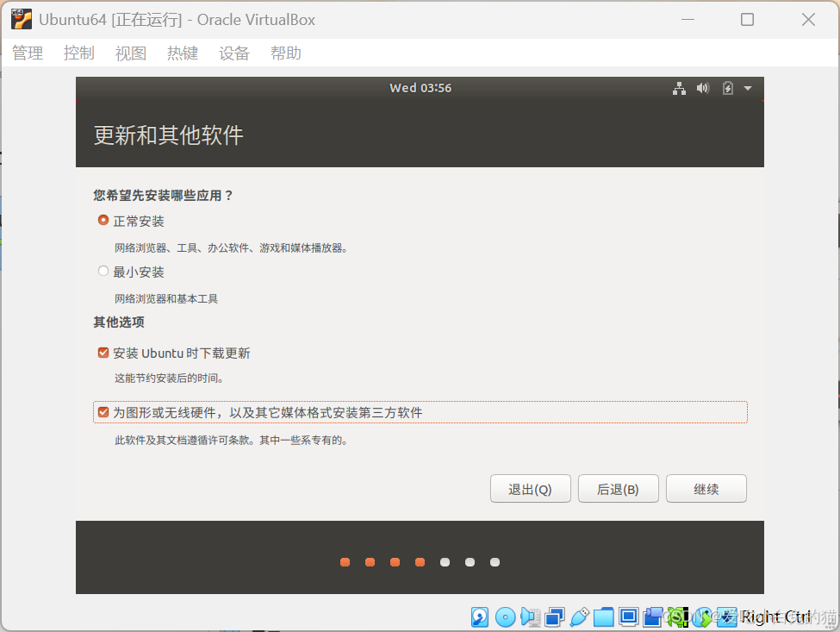Click the VirtualBox hard disk activity icon
The image size is (840, 632).
480,617
